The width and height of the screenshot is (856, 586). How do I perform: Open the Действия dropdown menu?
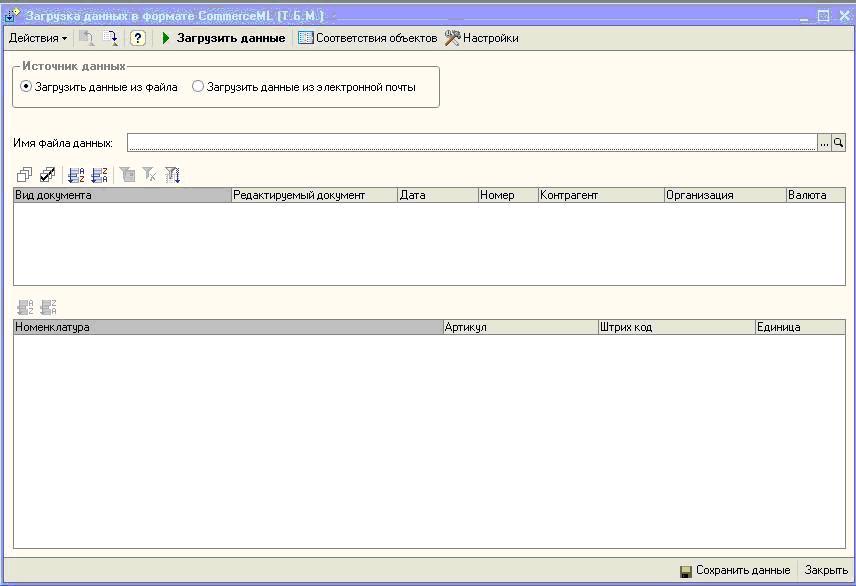click(38, 38)
